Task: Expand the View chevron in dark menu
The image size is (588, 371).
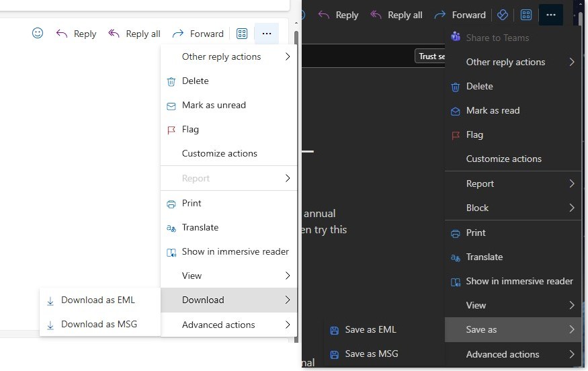Action: [x=571, y=305]
